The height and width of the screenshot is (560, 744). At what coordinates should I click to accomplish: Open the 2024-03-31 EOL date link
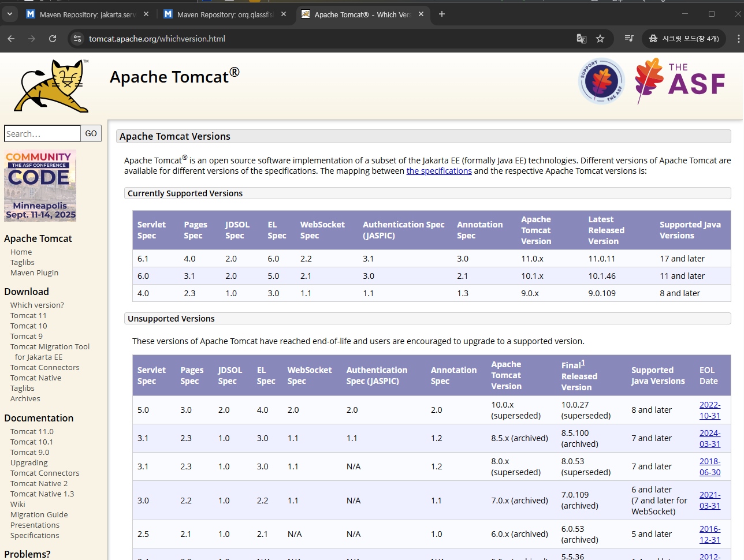[x=710, y=438]
